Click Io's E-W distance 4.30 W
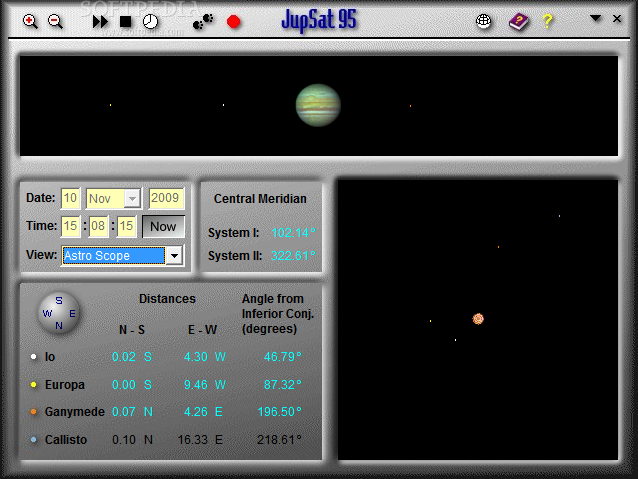Screen dimensions: 638x479 point(205,357)
